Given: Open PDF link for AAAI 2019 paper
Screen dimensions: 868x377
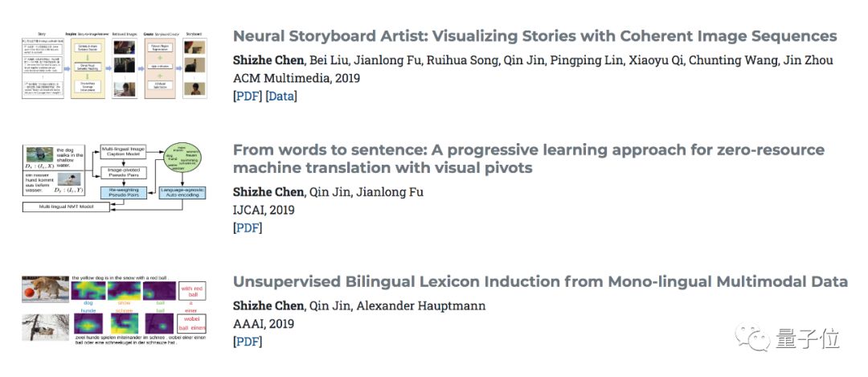Looking at the screenshot, I should pos(248,342).
